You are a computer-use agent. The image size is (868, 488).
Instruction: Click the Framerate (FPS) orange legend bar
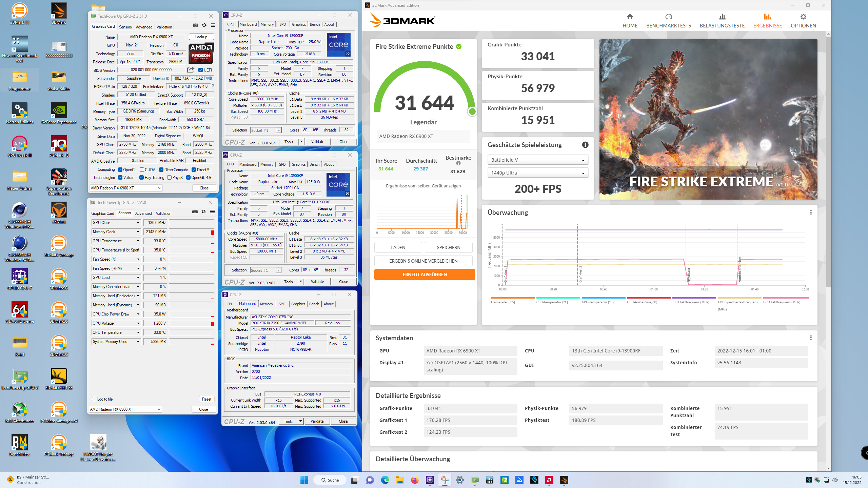click(513, 298)
